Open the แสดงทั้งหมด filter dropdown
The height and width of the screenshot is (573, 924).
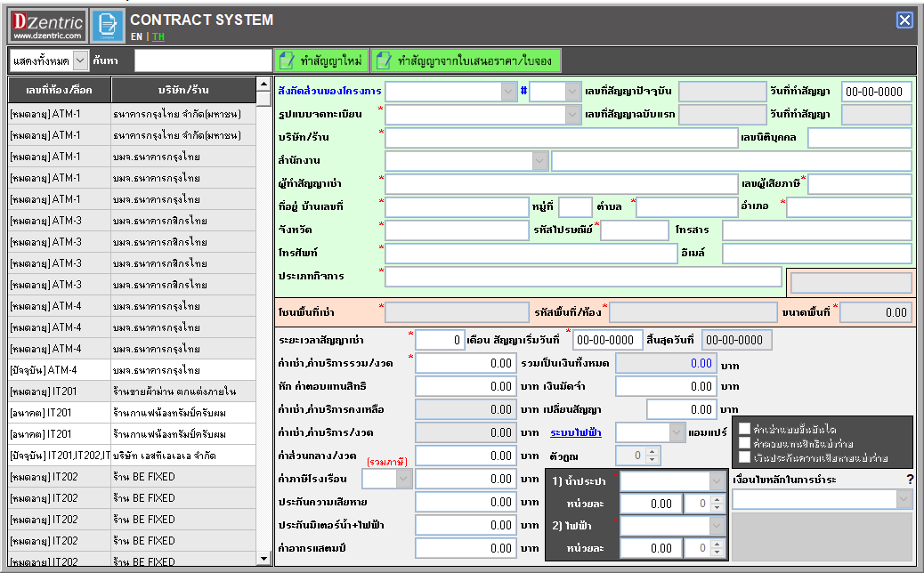tap(79, 61)
